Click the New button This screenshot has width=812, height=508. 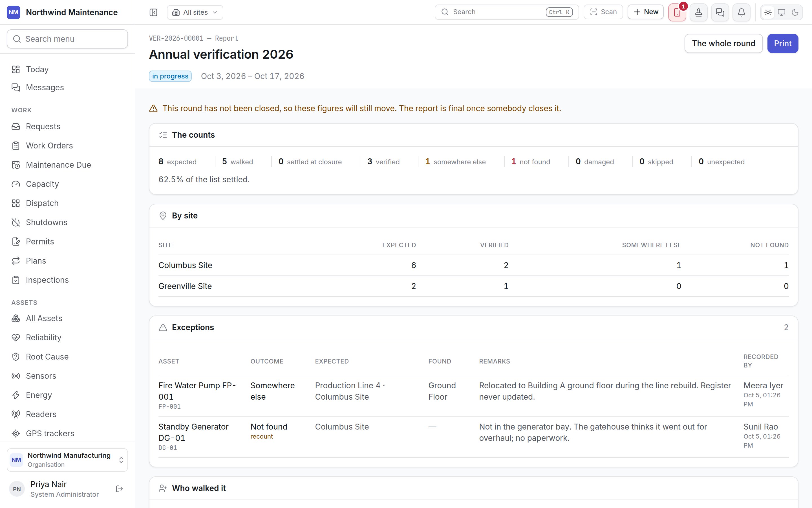click(646, 12)
